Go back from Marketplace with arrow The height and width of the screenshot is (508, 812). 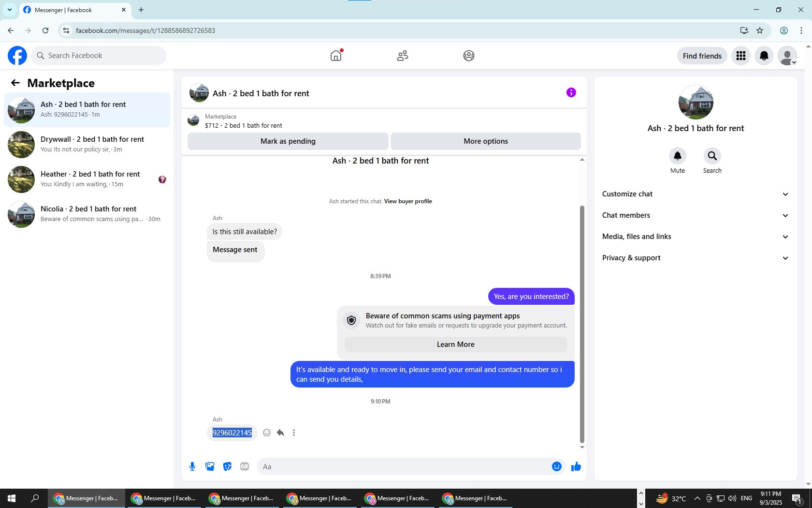click(15, 83)
